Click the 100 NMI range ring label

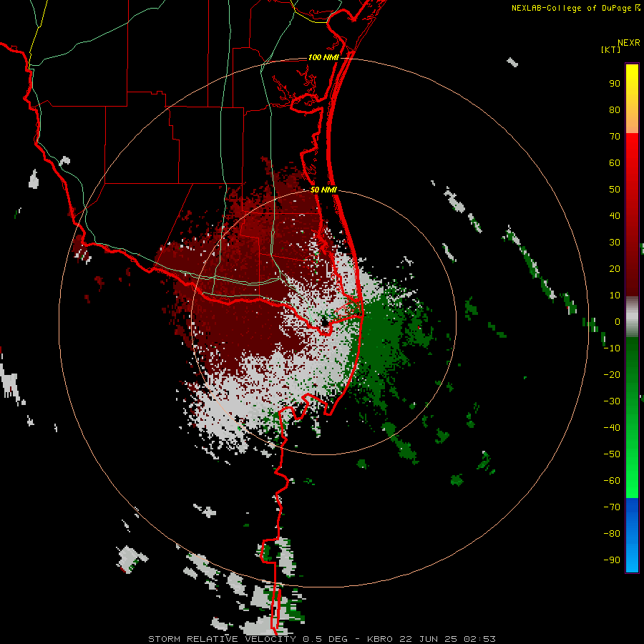coord(323,57)
